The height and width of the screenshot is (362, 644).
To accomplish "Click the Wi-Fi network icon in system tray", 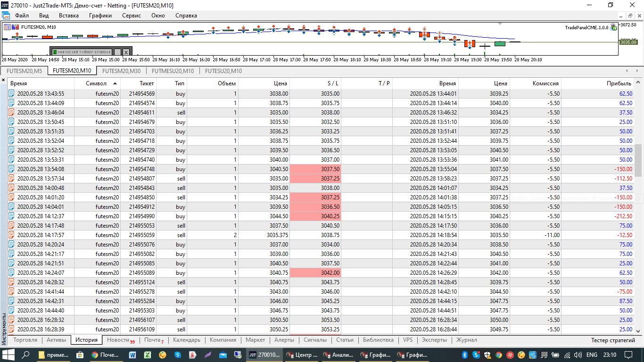I will [x=567, y=354].
